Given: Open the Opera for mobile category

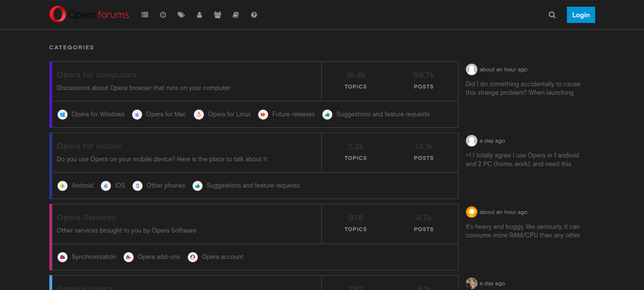Looking at the screenshot, I should click(x=89, y=146).
